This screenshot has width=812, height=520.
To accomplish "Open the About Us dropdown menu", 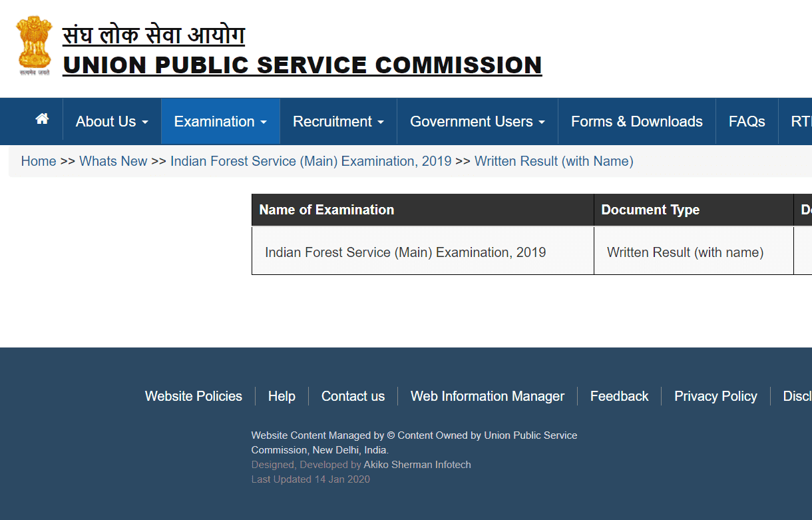I will (112, 121).
